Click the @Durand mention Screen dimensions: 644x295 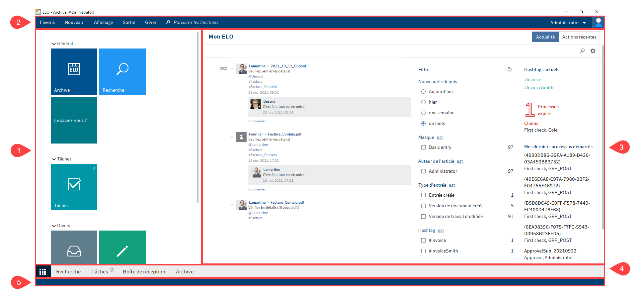point(256,76)
